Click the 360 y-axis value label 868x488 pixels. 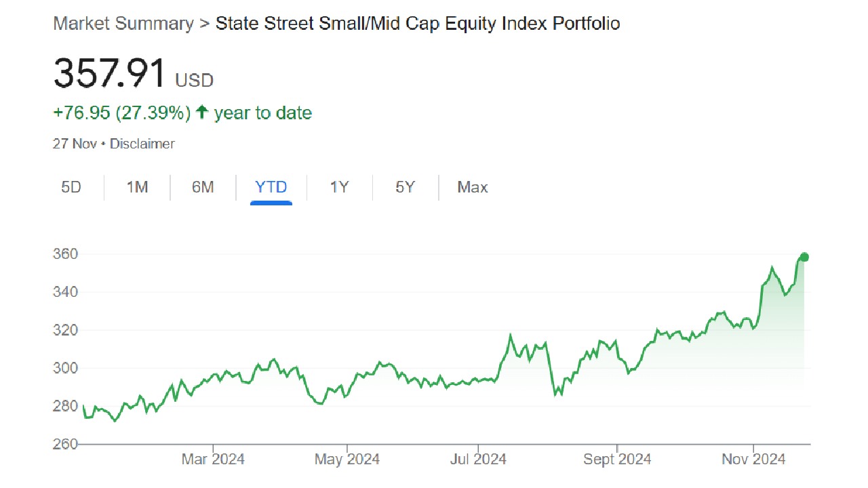[x=66, y=254]
